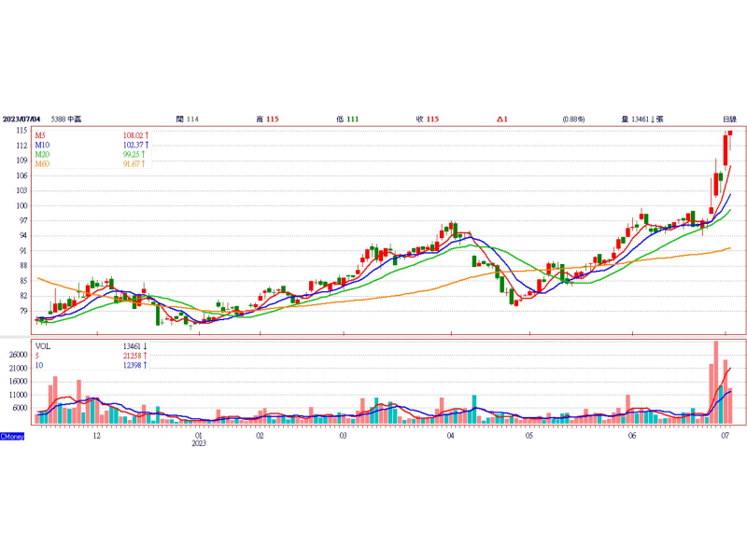Click the M20 green moving average label

(x=42, y=155)
